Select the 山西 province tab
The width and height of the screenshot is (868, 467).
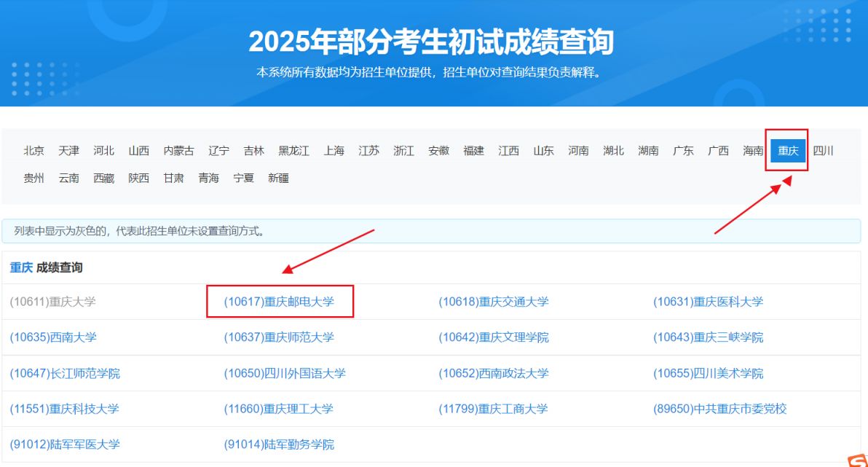click(x=139, y=151)
